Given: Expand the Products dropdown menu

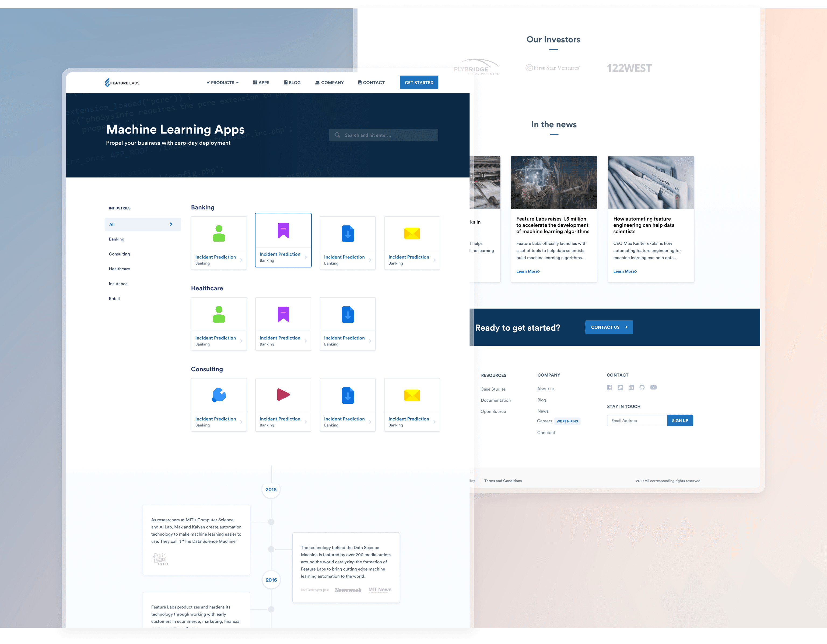Looking at the screenshot, I should click(223, 83).
